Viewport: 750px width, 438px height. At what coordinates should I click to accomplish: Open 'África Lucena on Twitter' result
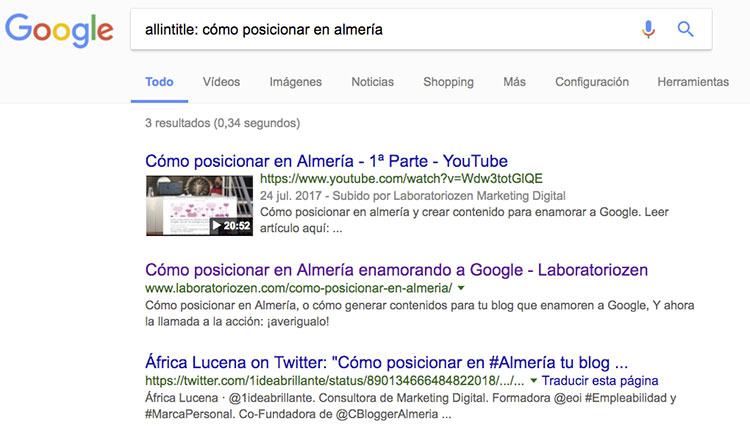click(x=386, y=362)
